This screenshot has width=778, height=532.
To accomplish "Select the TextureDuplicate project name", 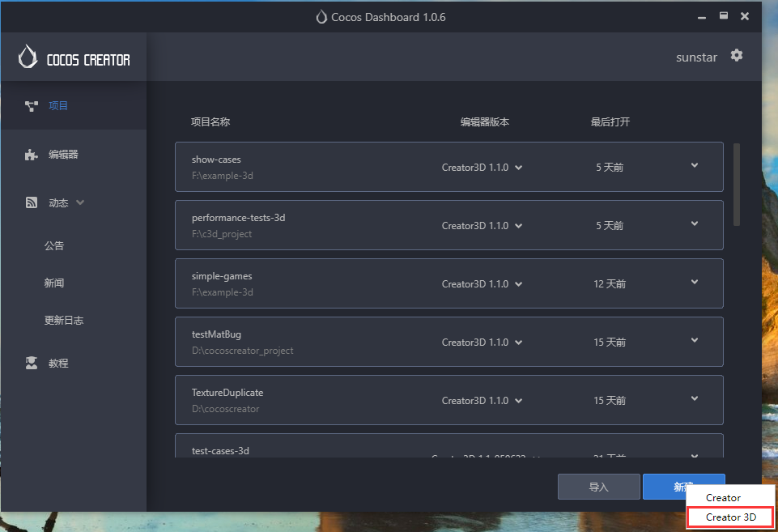I will click(x=227, y=393).
